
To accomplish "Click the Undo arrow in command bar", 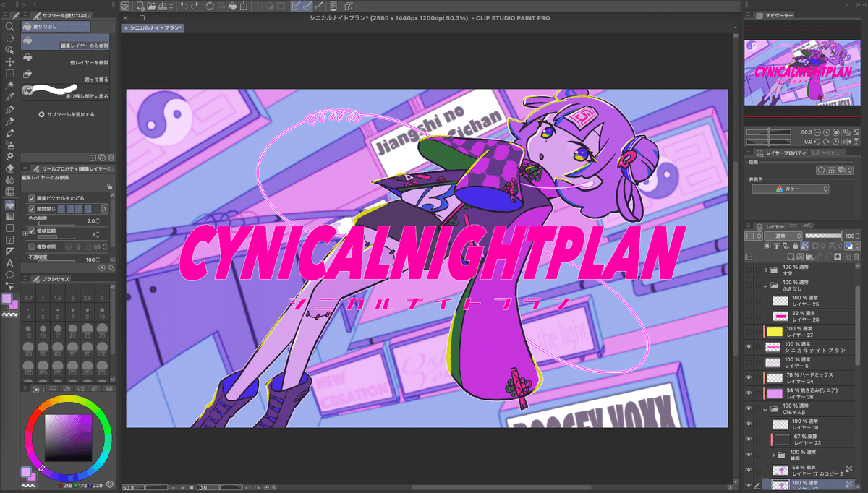I will coord(183,7).
